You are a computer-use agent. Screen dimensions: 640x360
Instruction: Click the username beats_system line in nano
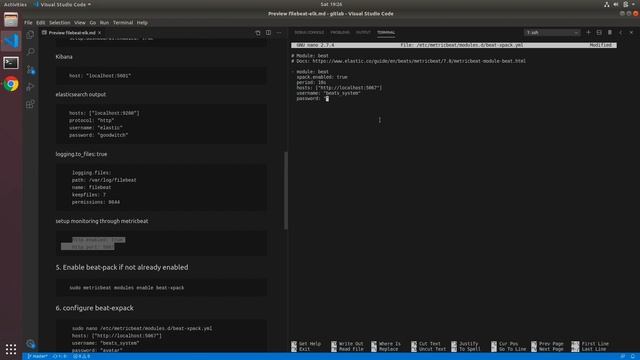328,93
